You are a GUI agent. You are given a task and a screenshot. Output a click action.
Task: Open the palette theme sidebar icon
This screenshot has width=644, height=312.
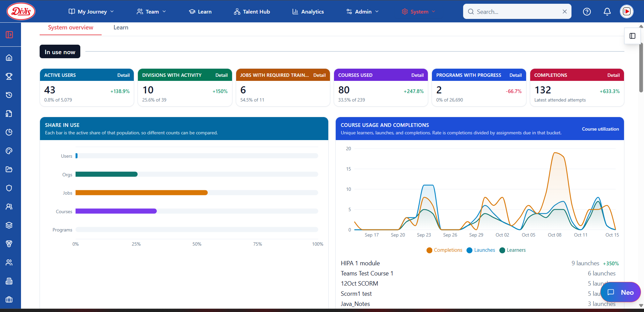point(9,151)
